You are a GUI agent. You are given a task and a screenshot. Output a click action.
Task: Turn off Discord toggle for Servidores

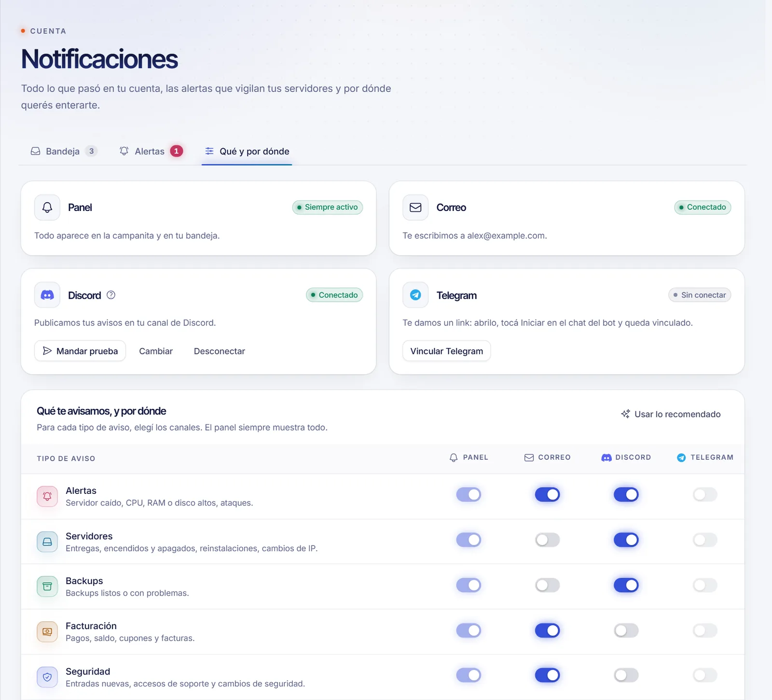(626, 540)
